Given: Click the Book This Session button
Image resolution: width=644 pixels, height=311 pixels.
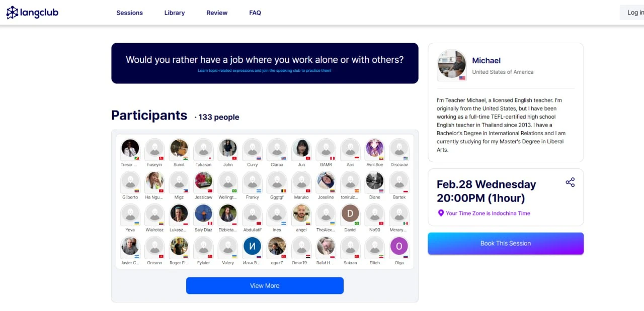Looking at the screenshot, I should click(x=506, y=243).
